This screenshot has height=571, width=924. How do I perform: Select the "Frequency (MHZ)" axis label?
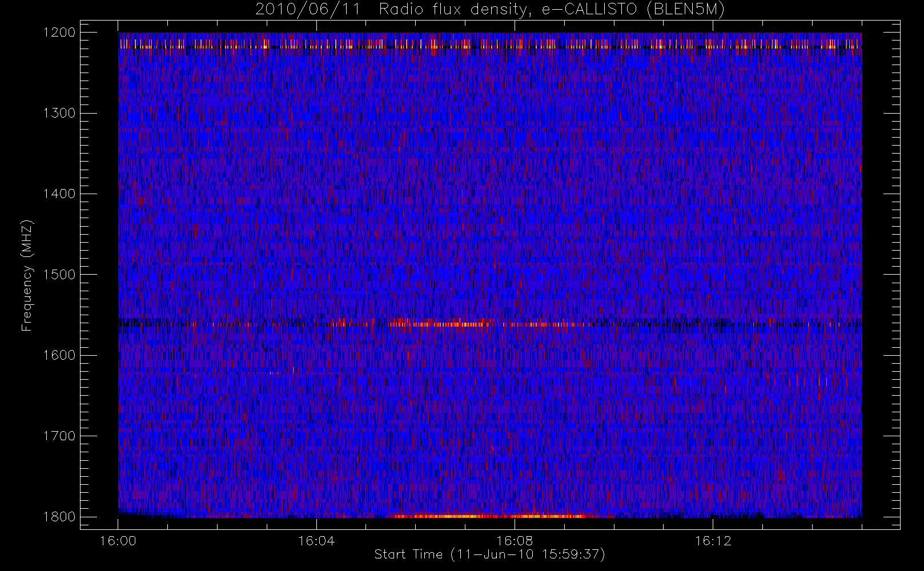point(27,275)
